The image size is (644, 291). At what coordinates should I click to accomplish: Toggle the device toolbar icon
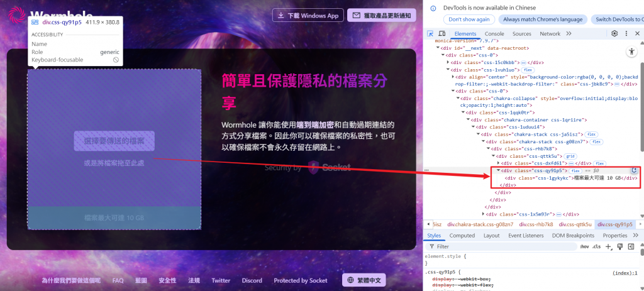click(x=442, y=34)
